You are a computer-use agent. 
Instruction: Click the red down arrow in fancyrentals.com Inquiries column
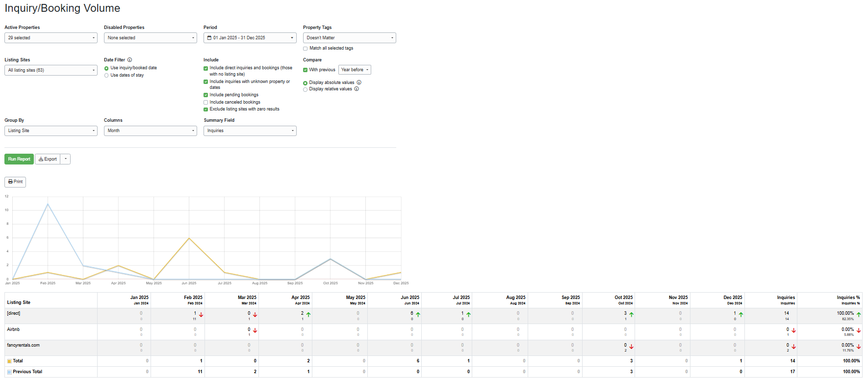click(x=793, y=347)
